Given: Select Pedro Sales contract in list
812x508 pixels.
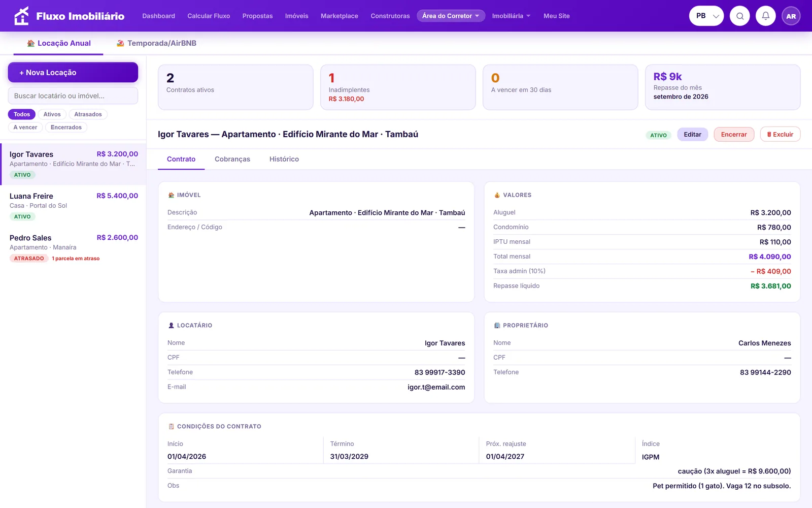Looking at the screenshot, I should pyautogui.click(x=73, y=247).
